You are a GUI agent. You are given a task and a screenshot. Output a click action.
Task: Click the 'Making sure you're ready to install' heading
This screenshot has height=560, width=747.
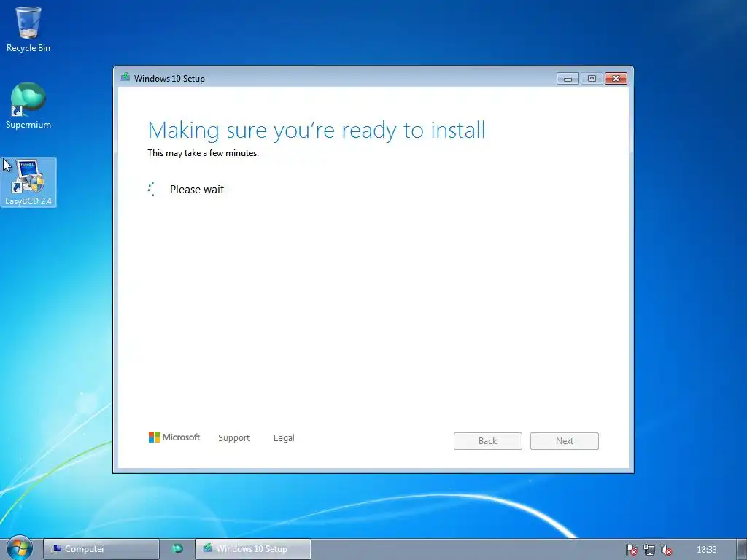[x=317, y=130]
